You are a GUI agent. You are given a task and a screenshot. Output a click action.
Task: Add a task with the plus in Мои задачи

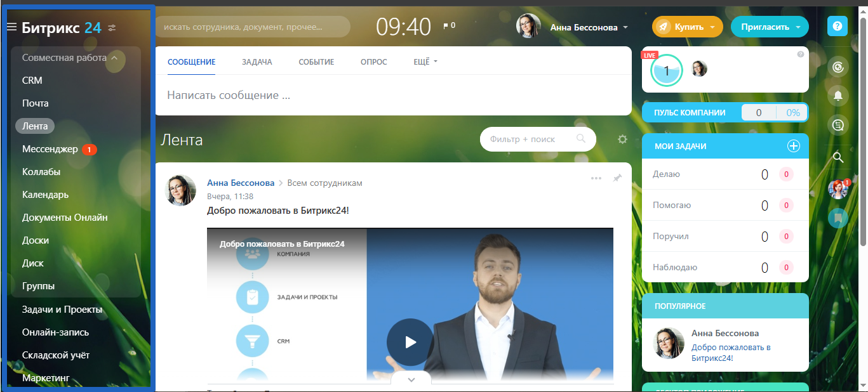click(793, 146)
